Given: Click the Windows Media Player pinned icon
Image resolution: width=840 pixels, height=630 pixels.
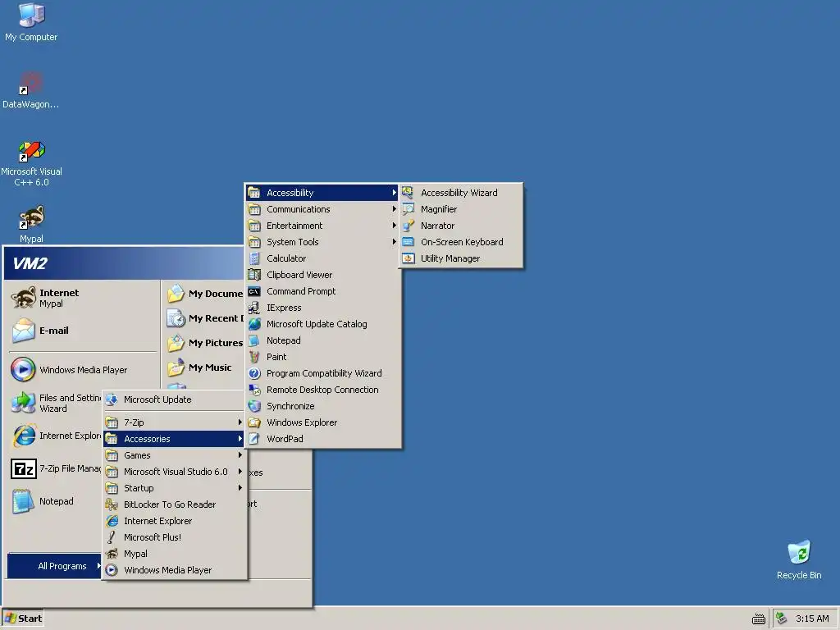Looking at the screenshot, I should point(23,370).
